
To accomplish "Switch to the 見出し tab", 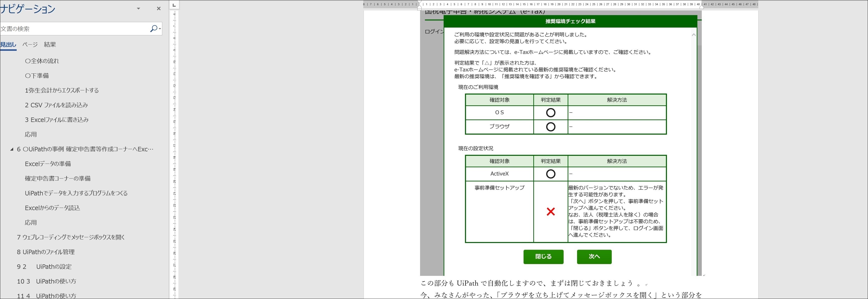I will coord(8,45).
